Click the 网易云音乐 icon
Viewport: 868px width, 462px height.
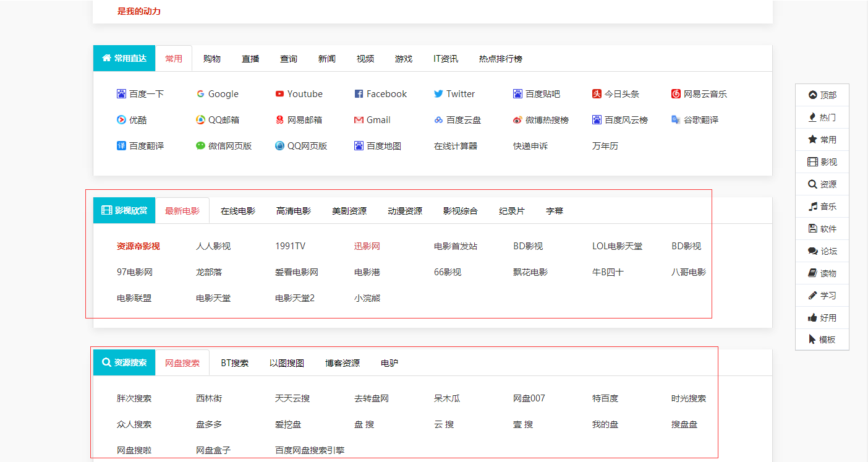click(676, 94)
